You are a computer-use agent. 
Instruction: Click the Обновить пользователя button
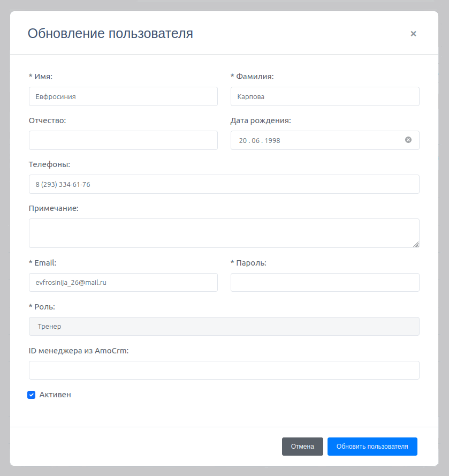(372, 446)
